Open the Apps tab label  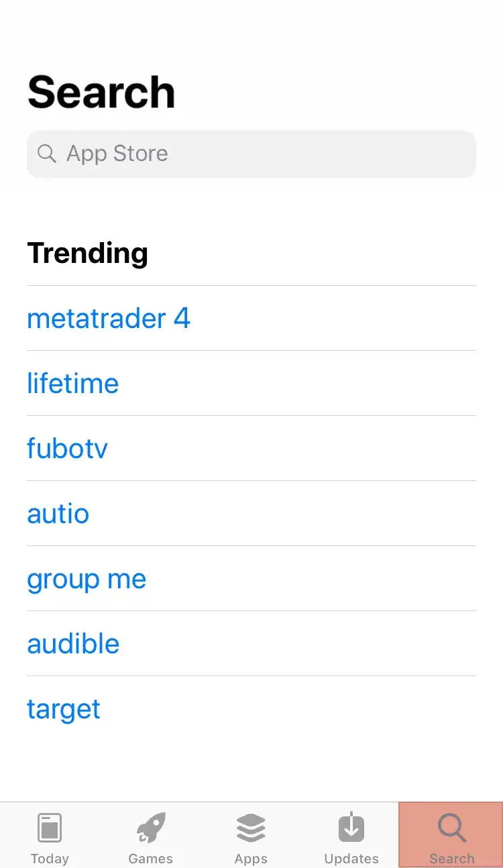[x=251, y=859]
